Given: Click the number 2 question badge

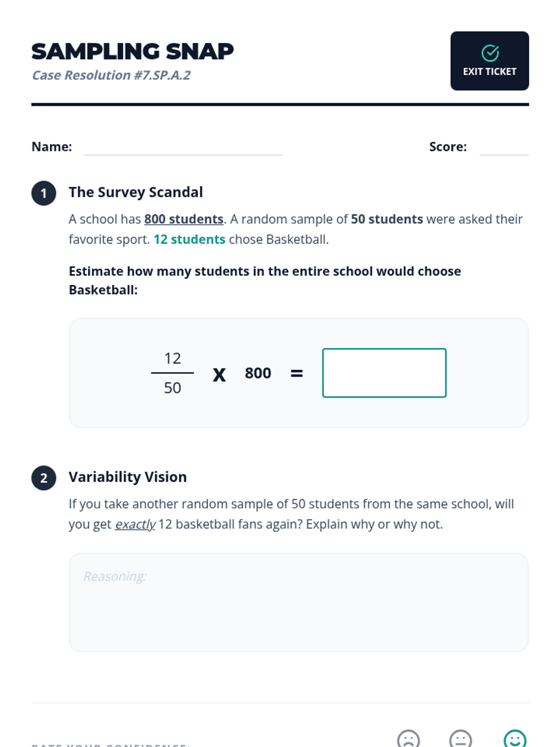Looking at the screenshot, I should (44, 478).
